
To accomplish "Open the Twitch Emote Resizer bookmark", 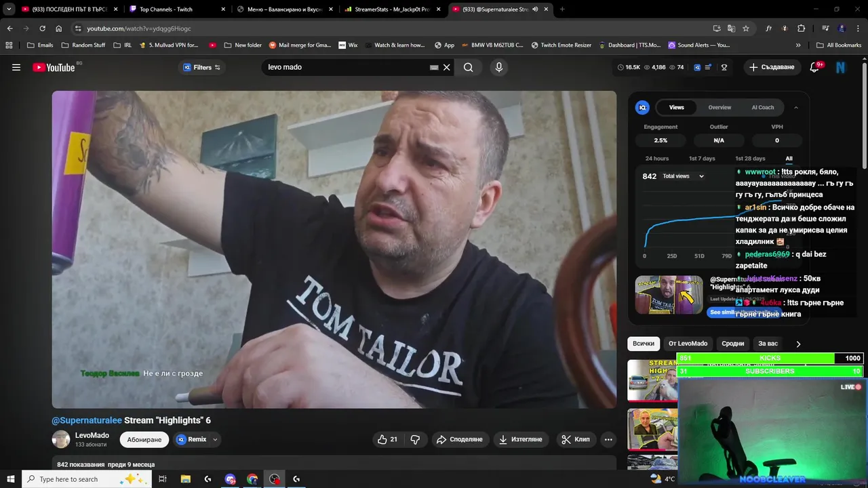I will 561,45.
